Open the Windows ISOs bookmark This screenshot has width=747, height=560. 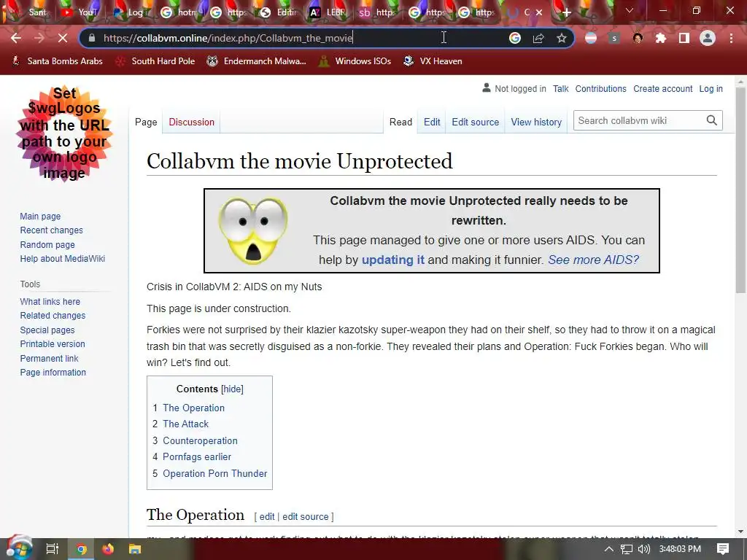[355, 61]
